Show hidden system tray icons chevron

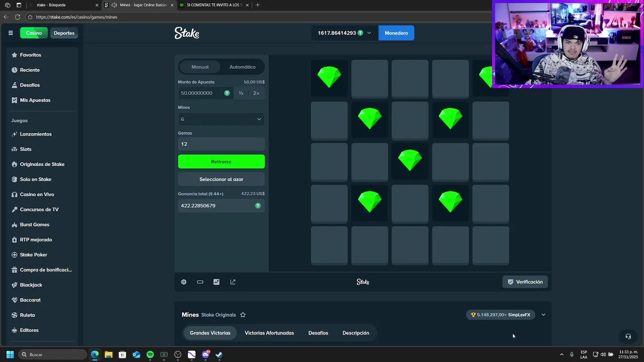[x=561, y=354]
